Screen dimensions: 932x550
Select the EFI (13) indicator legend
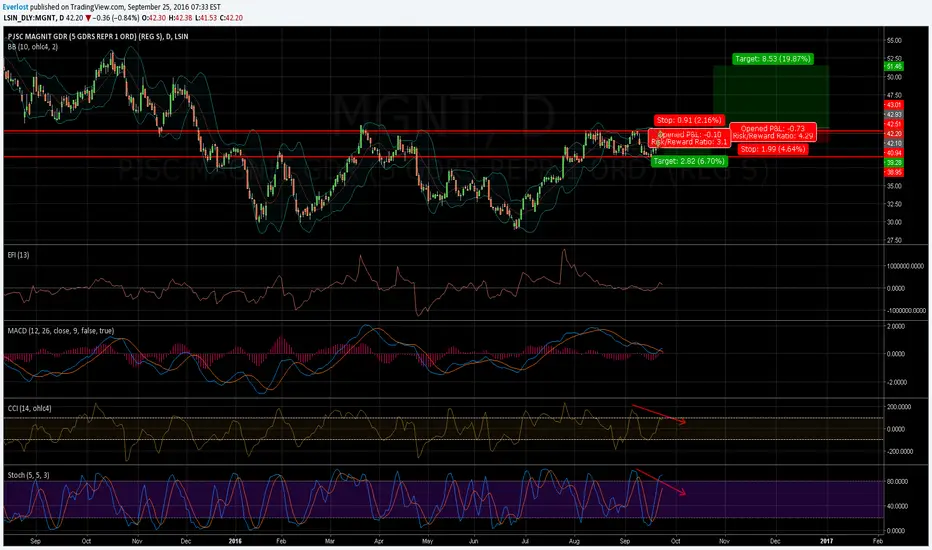pyautogui.click(x=18, y=255)
